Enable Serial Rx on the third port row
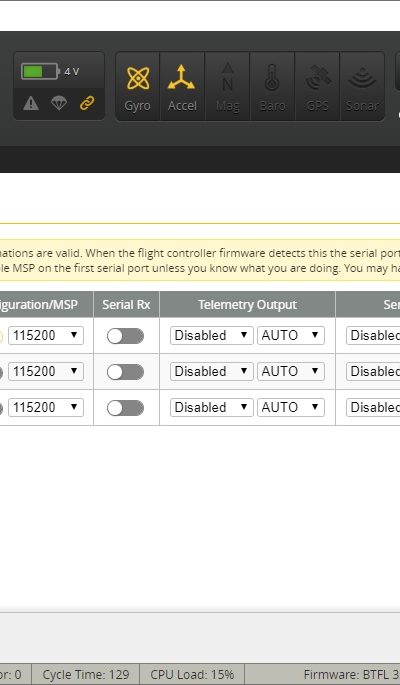The width and height of the screenshot is (400, 685). click(x=125, y=408)
